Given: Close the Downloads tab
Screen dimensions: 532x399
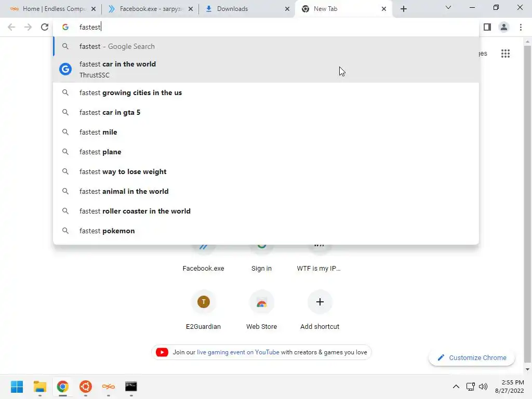Looking at the screenshot, I should [287, 9].
